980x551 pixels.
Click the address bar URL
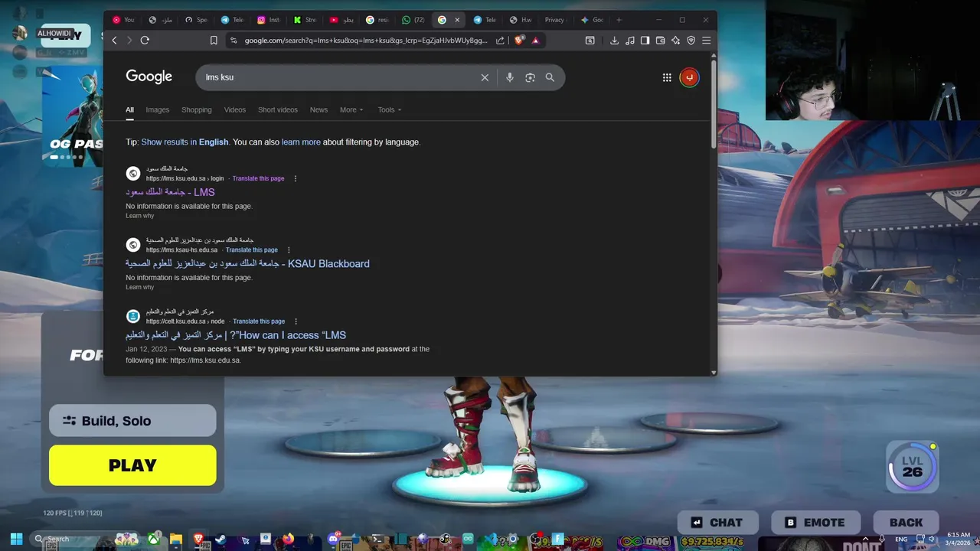point(366,41)
